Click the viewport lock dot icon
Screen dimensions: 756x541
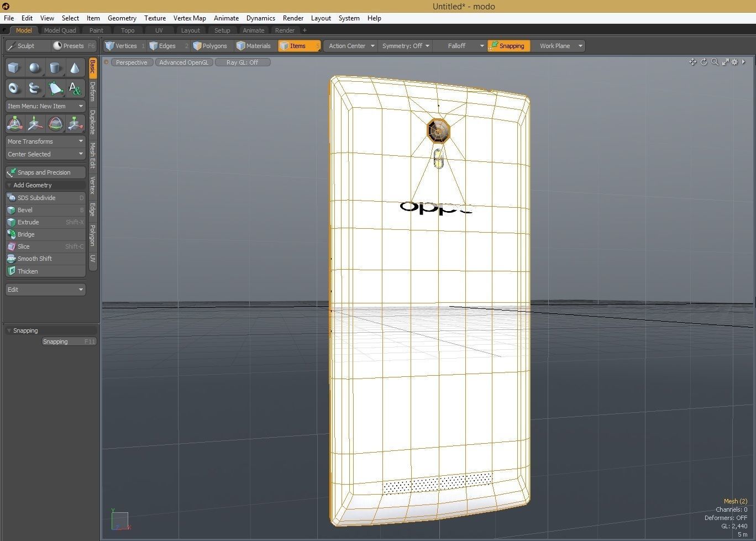tap(106, 62)
